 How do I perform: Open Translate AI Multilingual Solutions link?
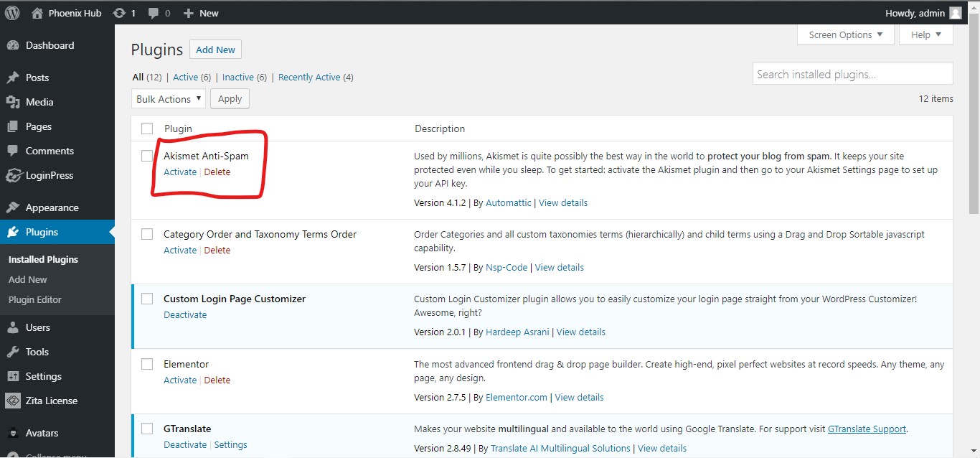click(560, 448)
